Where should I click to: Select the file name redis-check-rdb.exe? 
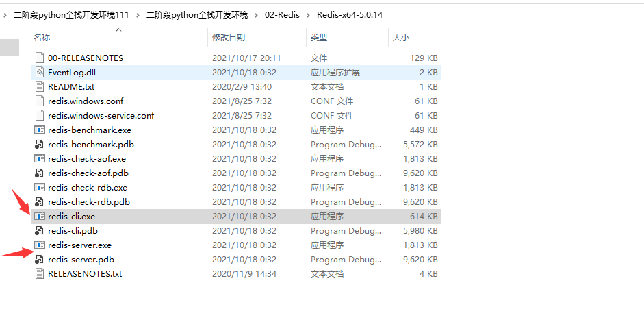[x=88, y=188]
